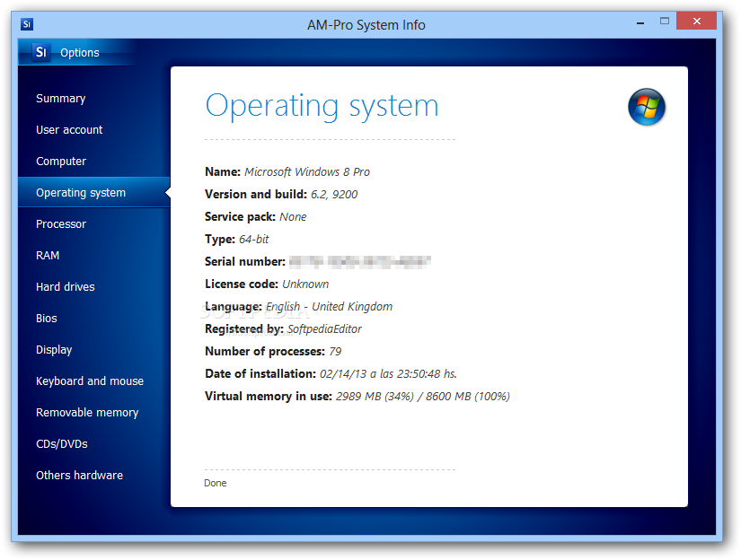The width and height of the screenshot is (741, 560).
Task: Click the 'AM-Pro System Info' window title
Action: pyautogui.click(x=366, y=24)
